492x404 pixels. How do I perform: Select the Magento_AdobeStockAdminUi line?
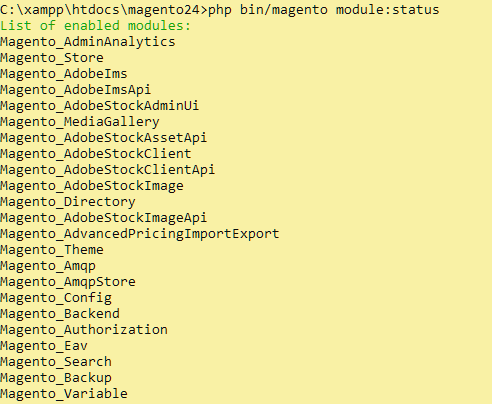[100, 106]
